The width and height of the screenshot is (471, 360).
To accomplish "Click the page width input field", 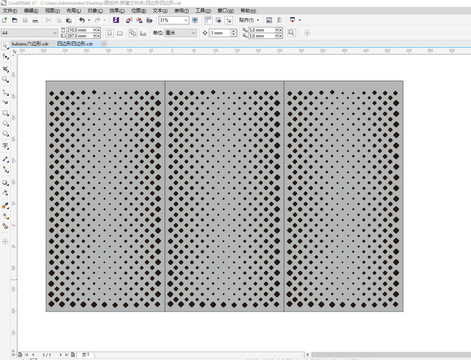I will (x=80, y=30).
